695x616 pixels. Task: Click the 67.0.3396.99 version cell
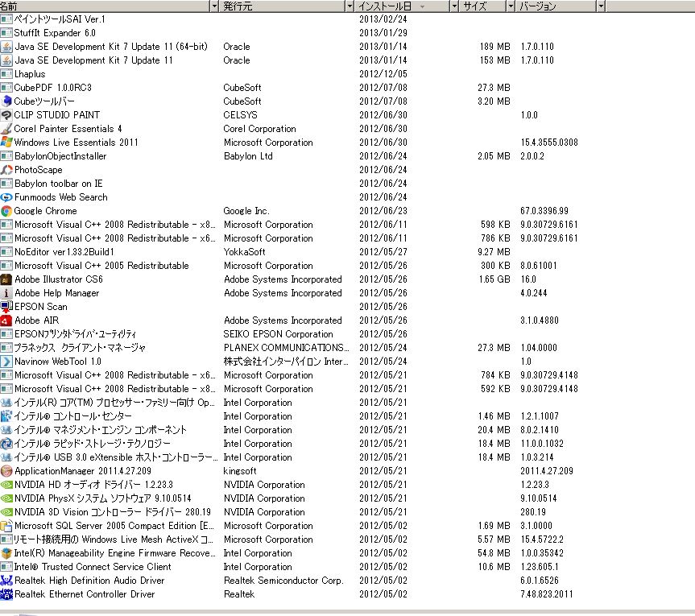click(x=544, y=211)
